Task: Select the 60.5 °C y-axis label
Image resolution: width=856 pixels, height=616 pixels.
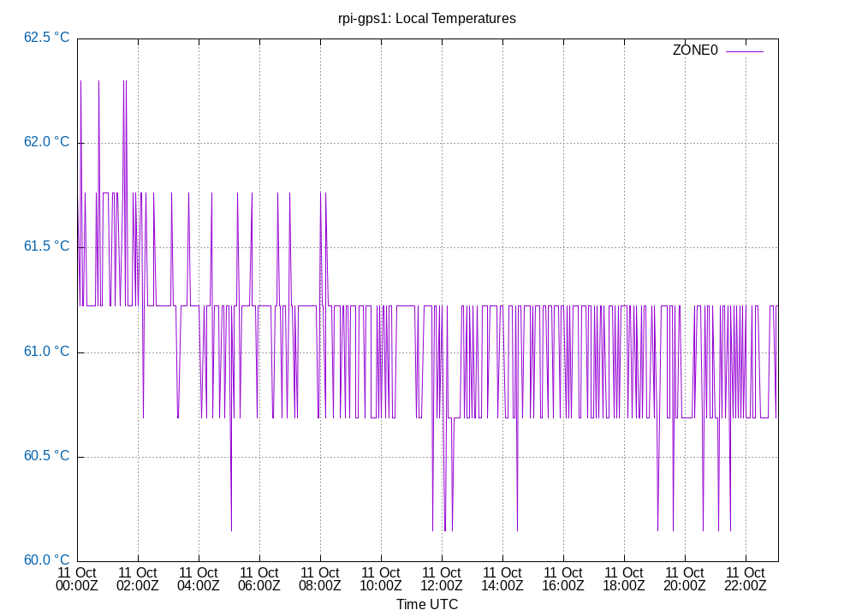Action: click(47, 456)
